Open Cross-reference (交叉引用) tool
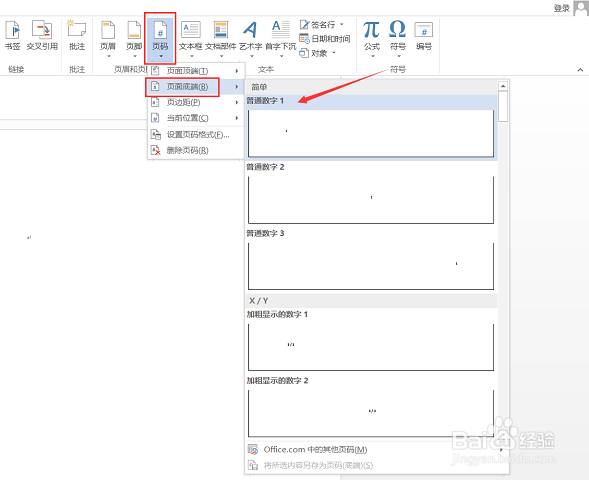This screenshot has height=480, width=589. 42,30
